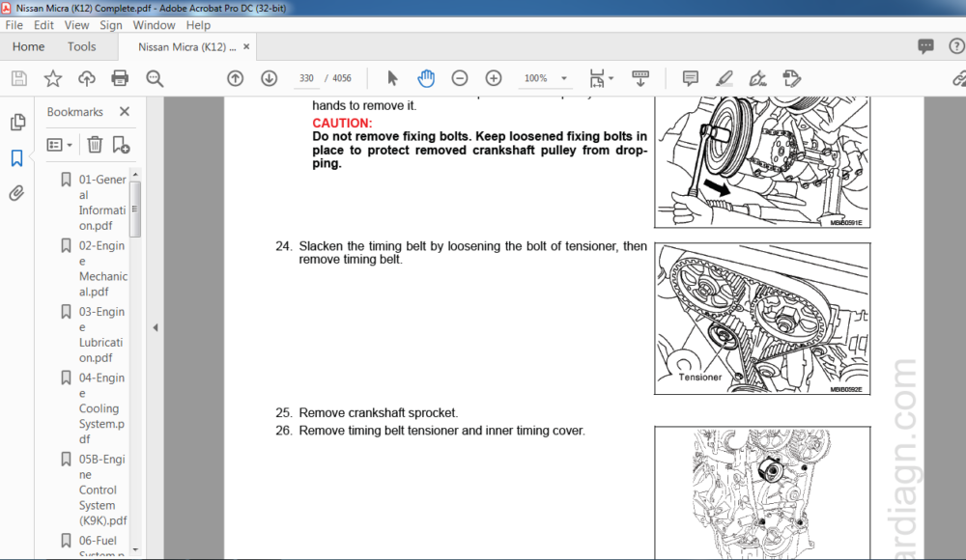This screenshot has width=966, height=560.
Task: Open bookmark options menu
Action: pyautogui.click(x=60, y=145)
